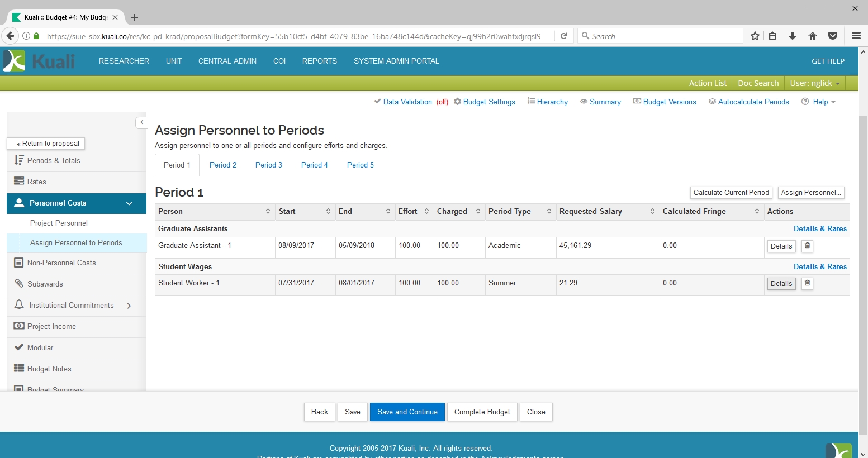
Task: Go to browser home page icon
Action: point(812,36)
